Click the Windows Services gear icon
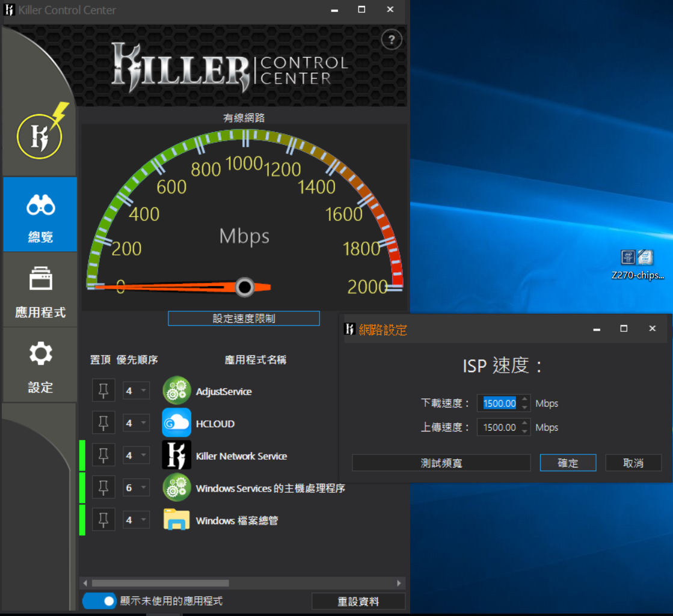 point(176,487)
